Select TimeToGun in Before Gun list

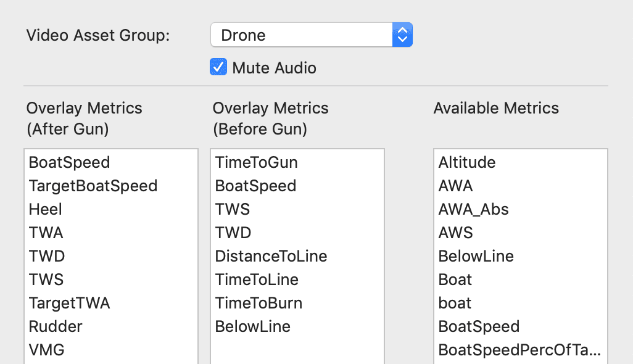click(297, 162)
